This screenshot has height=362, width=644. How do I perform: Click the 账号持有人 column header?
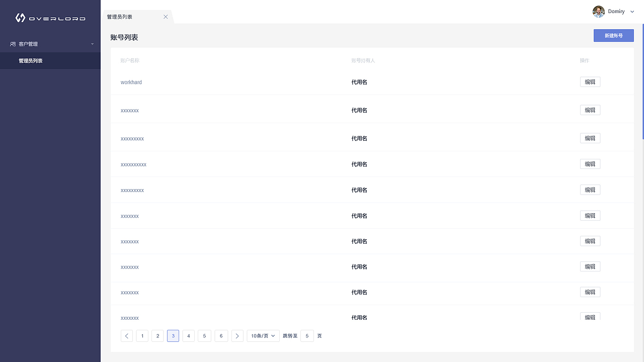pos(363,61)
